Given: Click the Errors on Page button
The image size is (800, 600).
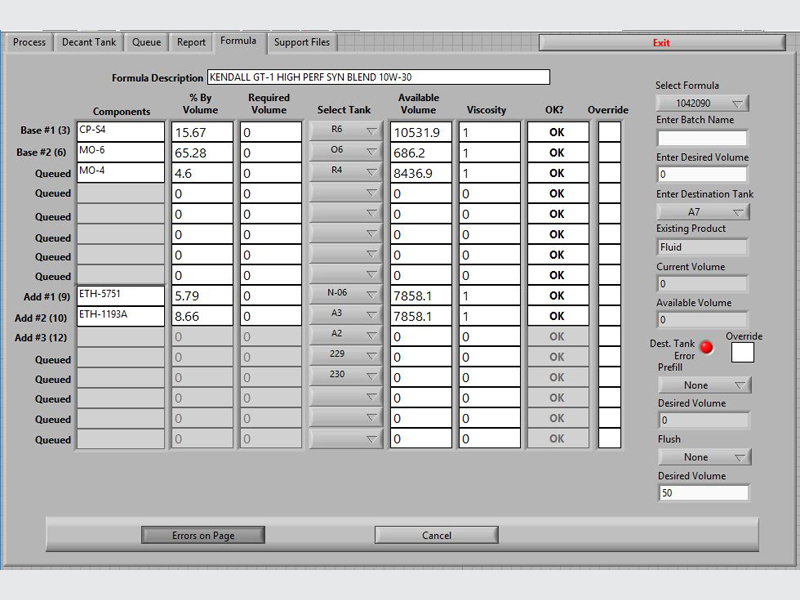Looking at the screenshot, I should tap(203, 535).
